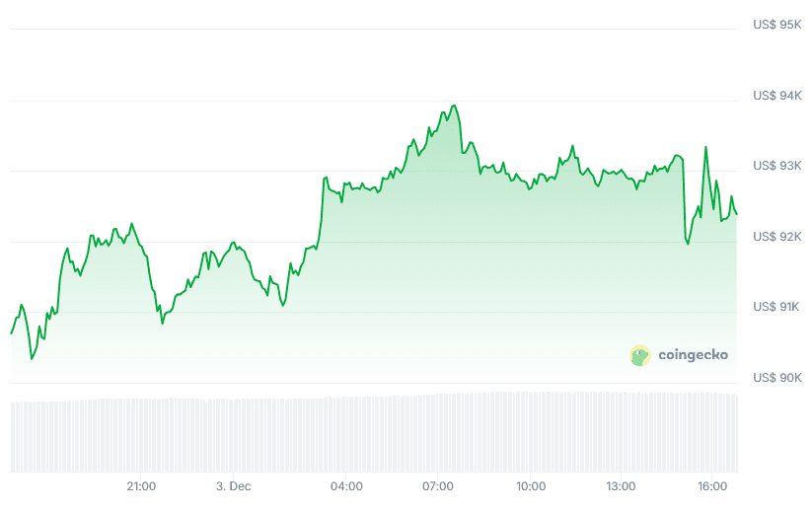Select the 3. Dec date label

pos(234,486)
